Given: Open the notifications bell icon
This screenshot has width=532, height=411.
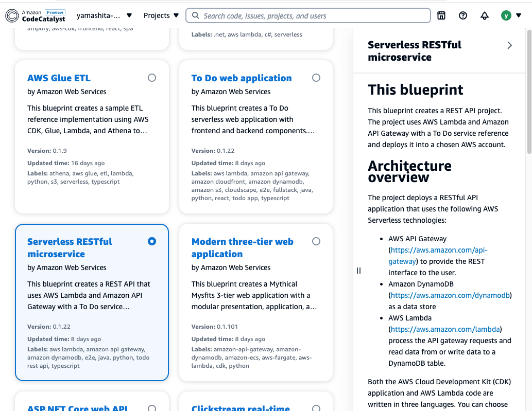Looking at the screenshot, I should coord(485,15).
